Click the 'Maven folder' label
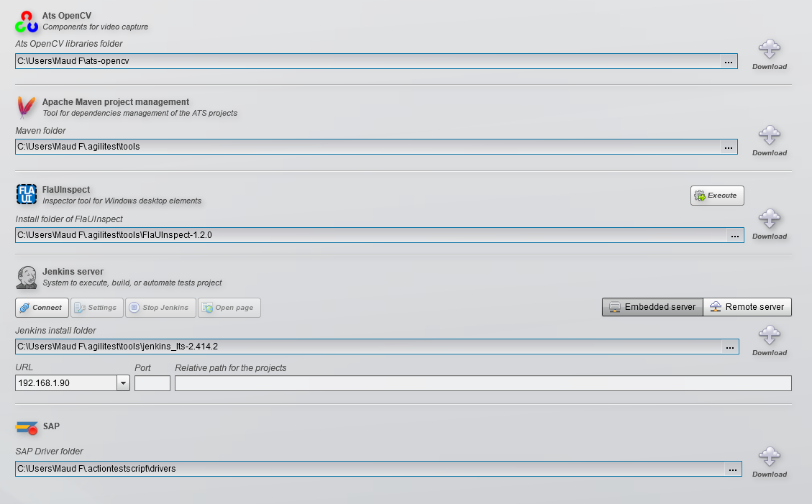 pyautogui.click(x=40, y=131)
